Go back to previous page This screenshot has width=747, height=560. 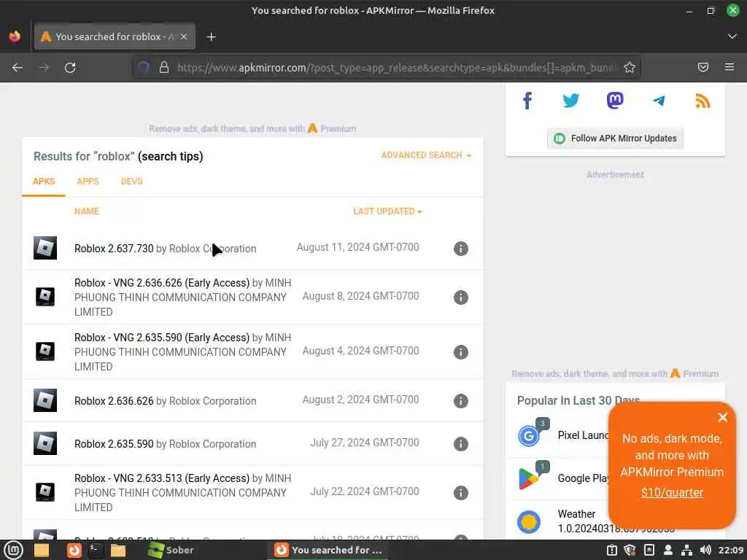(x=18, y=68)
